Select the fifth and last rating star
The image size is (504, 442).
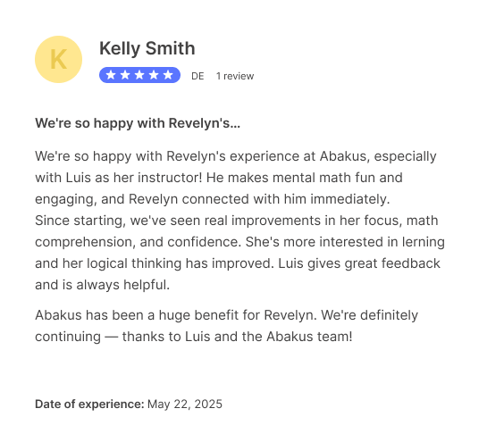(x=168, y=75)
